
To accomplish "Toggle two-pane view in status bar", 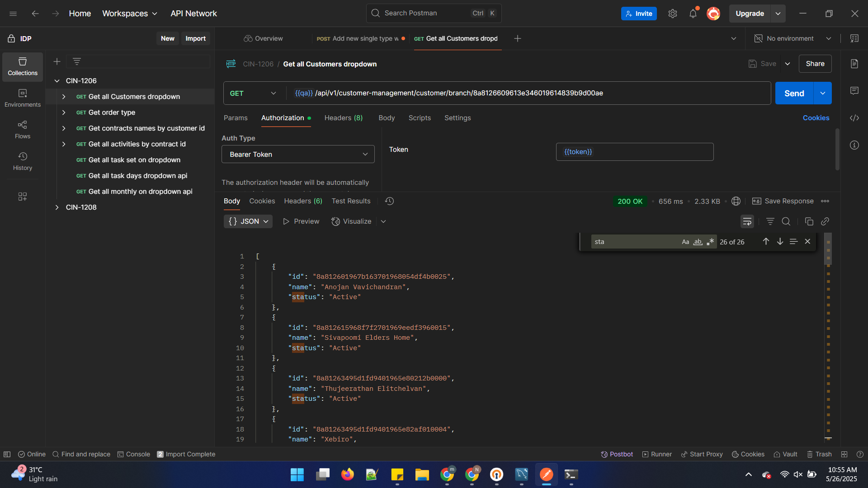I will 844,454.
